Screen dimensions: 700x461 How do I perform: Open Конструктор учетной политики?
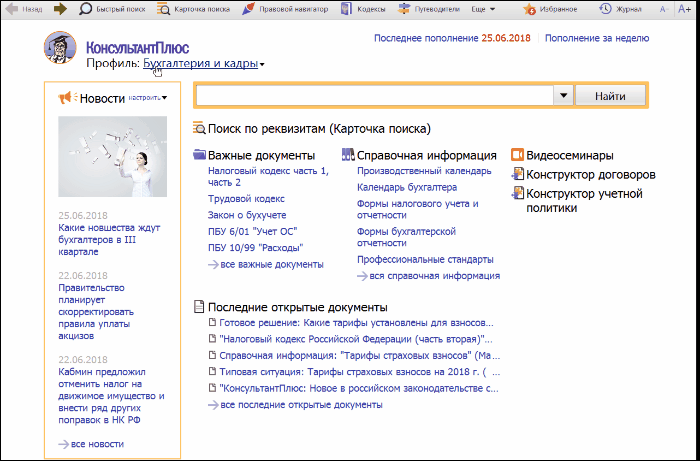(x=584, y=201)
